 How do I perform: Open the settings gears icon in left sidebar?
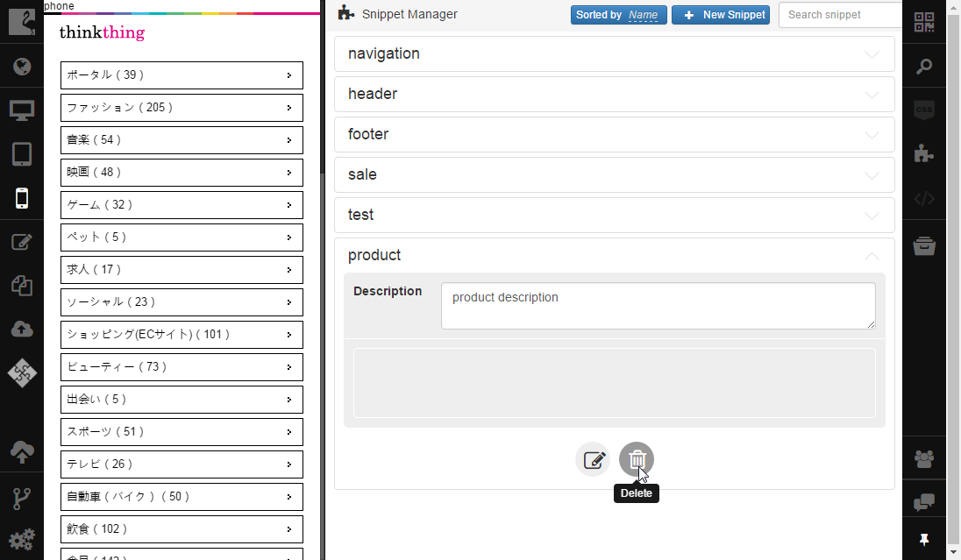pyautogui.click(x=22, y=540)
